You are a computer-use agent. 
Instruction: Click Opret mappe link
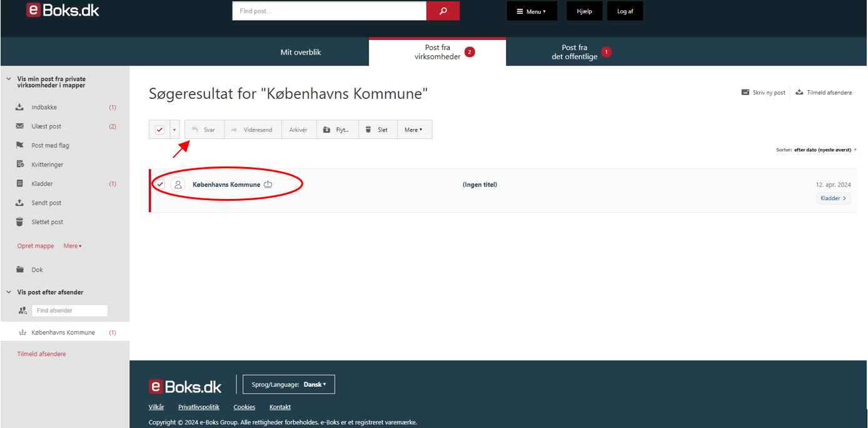(x=36, y=246)
